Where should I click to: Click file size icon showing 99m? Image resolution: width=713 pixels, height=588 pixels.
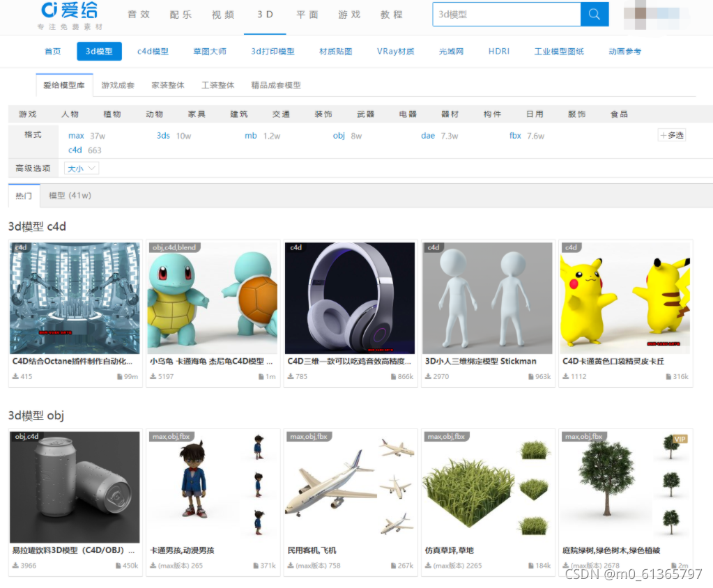(120, 376)
